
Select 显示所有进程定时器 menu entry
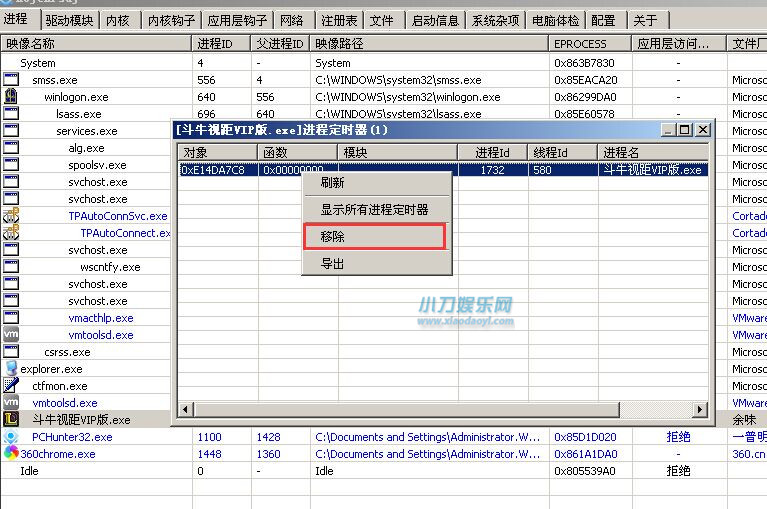[376, 210]
